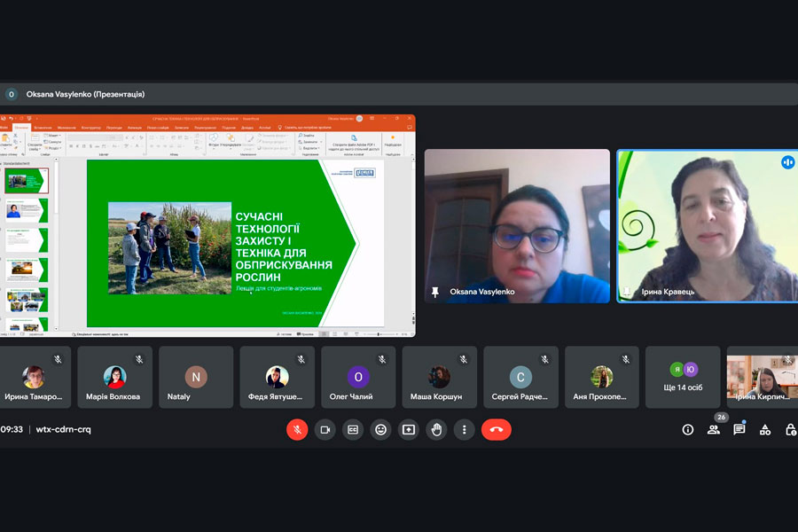Image resolution: width=798 pixels, height=532 pixels.
Task: Start PowerPoint slideshow from status bar icon
Action: (x=356, y=334)
